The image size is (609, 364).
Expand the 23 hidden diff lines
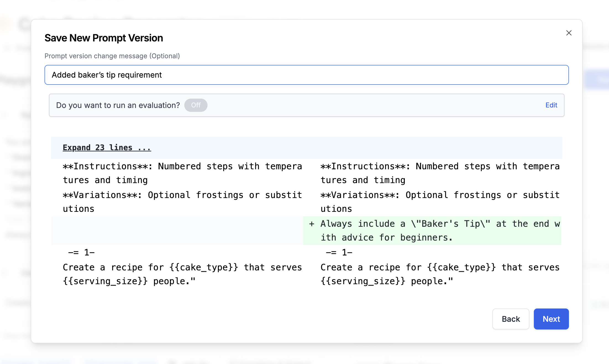click(x=107, y=147)
